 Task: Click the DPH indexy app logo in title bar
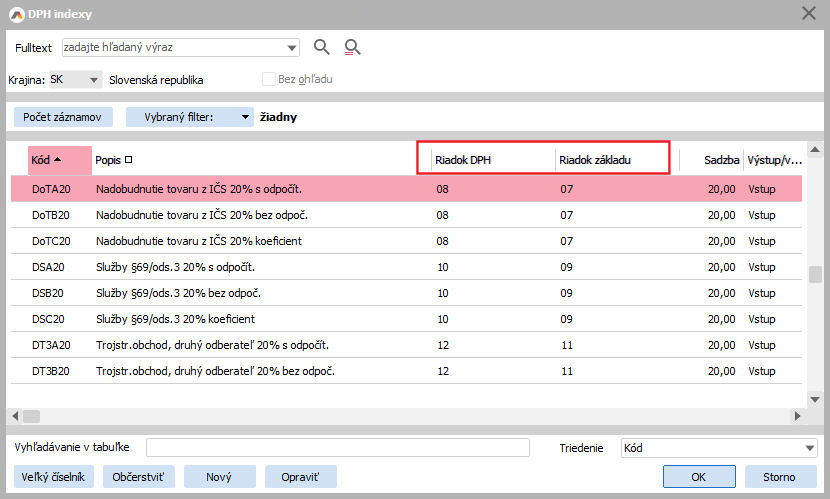click(15, 13)
